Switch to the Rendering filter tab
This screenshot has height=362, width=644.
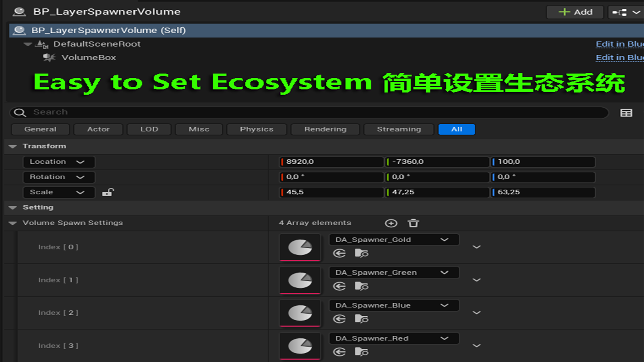tap(325, 129)
